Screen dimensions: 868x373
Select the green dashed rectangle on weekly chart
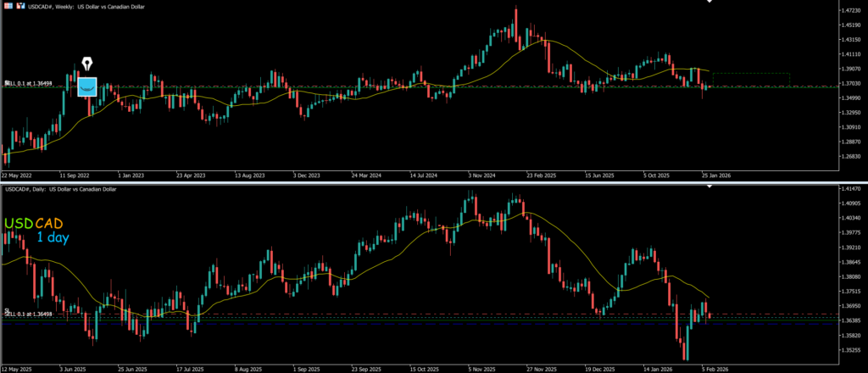coord(751,79)
